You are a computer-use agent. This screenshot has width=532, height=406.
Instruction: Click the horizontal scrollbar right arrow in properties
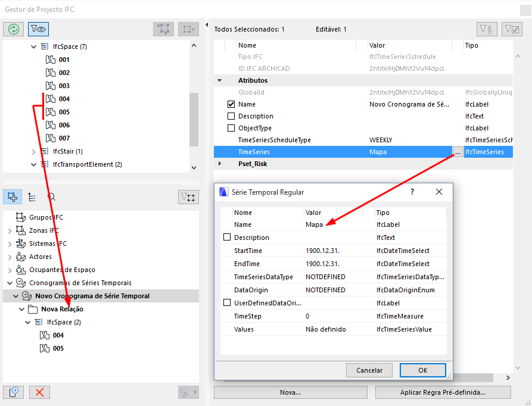click(508, 377)
